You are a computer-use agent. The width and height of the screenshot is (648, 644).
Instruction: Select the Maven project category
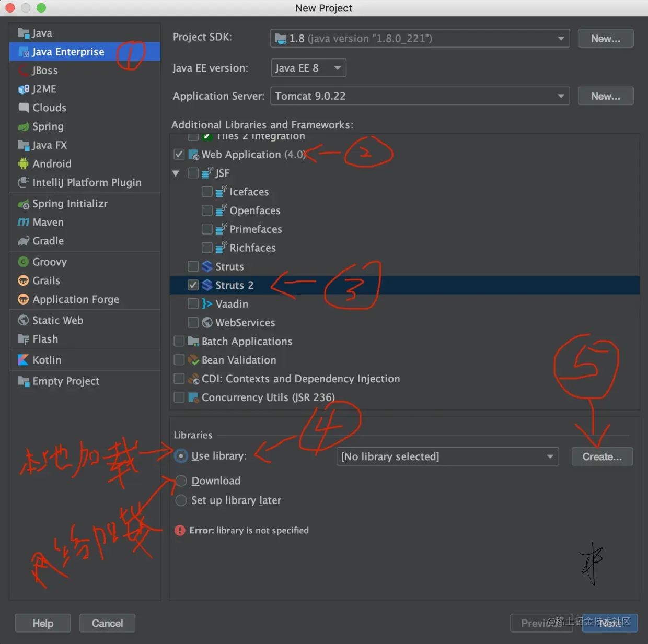pyautogui.click(x=85, y=223)
